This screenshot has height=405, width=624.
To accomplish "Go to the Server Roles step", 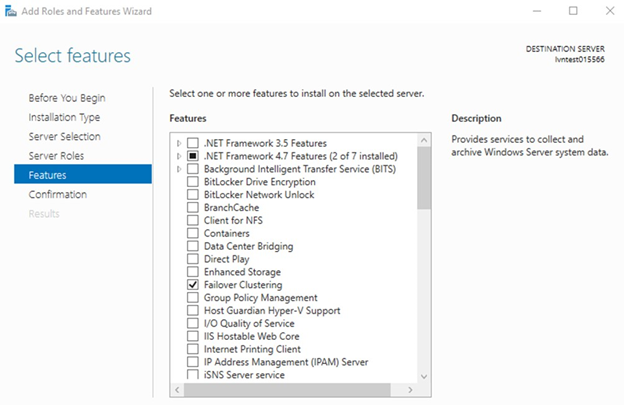I will tap(56, 156).
